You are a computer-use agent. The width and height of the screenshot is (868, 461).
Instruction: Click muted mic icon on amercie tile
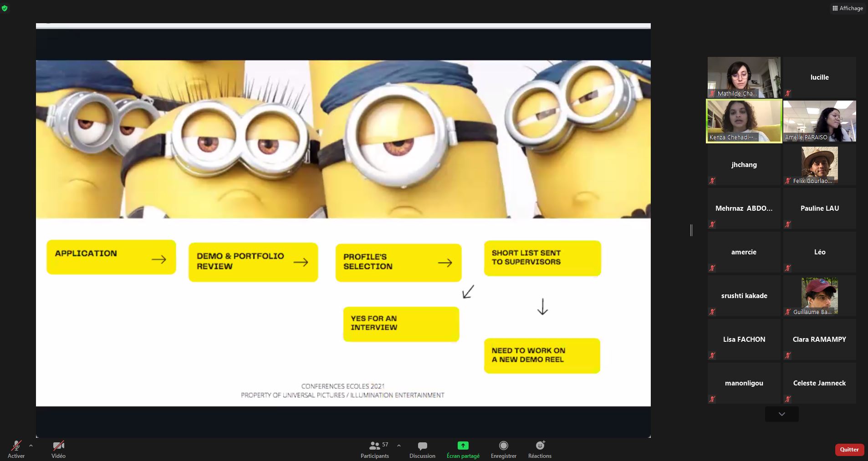(712, 268)
